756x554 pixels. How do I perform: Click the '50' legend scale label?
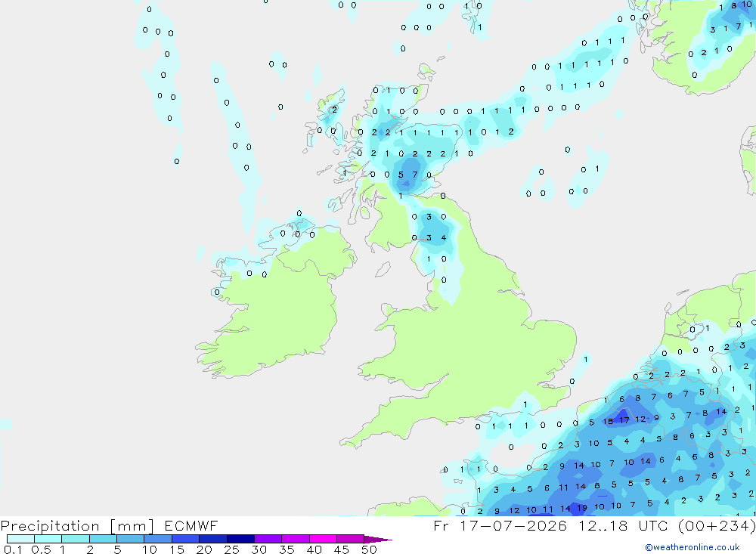(x=369, y=549)
